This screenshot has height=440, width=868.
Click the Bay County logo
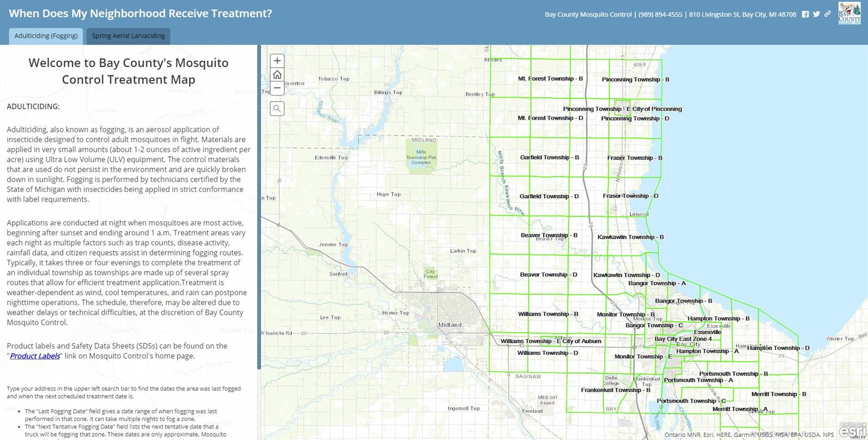click(x=849, y=13)
